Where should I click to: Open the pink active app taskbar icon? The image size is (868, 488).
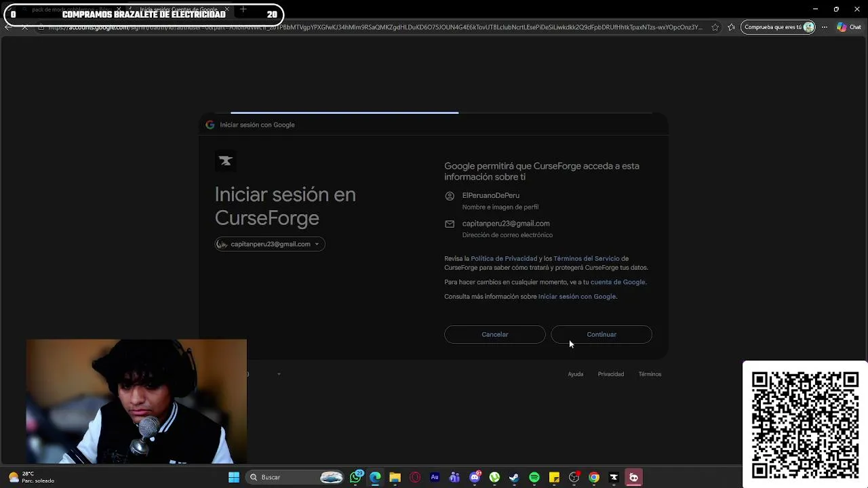click(x=633, y=477)
